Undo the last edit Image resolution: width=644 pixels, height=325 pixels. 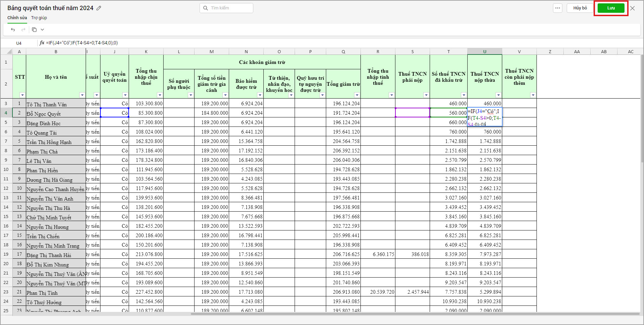pos(13,30)
